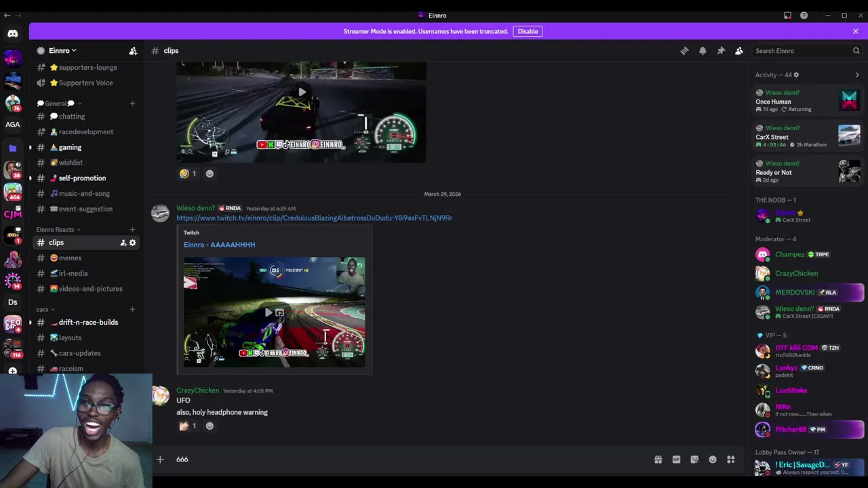Collapse the Einnro Reacts category
This screenshot has height=488, width=868.
[58, 230]
